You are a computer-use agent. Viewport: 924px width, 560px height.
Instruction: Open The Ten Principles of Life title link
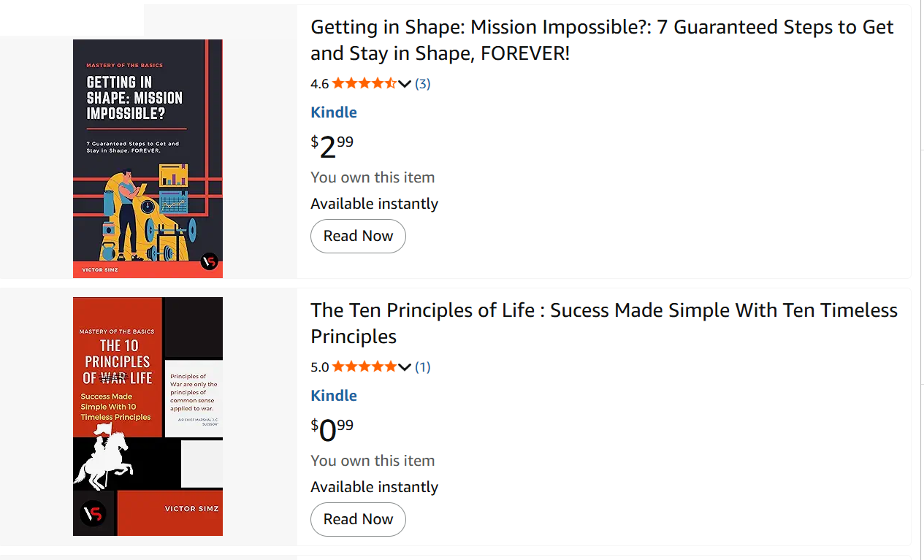(x=603, y=323)
